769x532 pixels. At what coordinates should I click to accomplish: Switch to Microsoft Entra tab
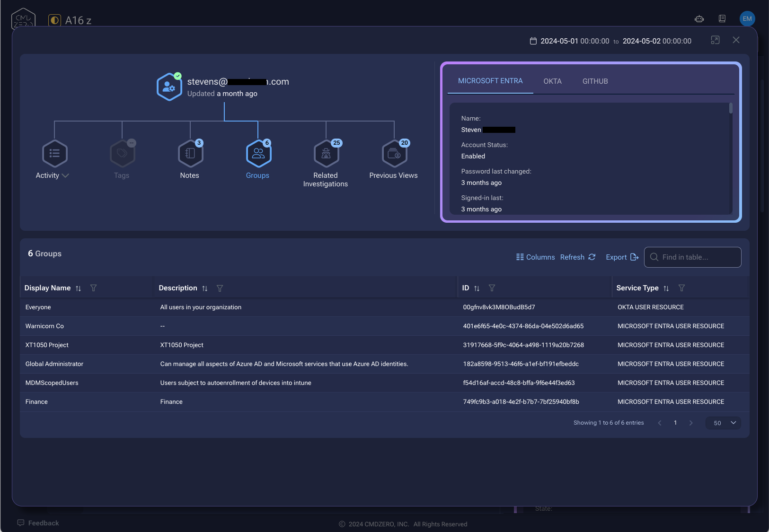pos(490,81)
